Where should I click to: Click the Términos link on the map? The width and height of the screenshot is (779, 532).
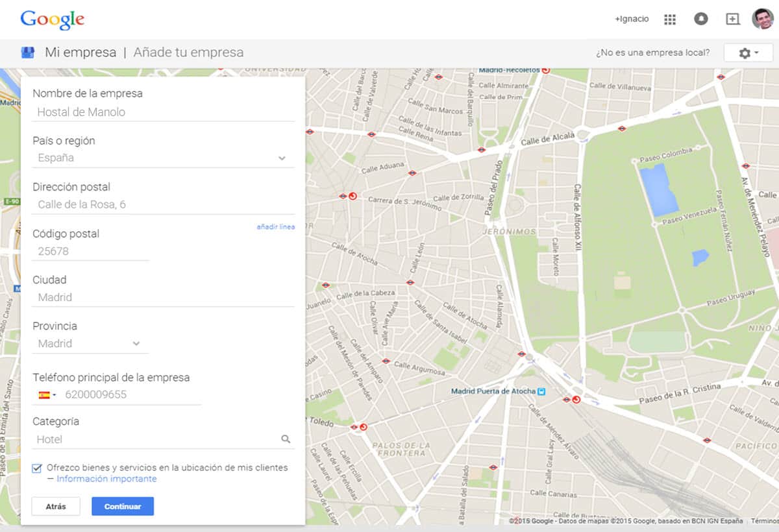(x=764, y=521)
